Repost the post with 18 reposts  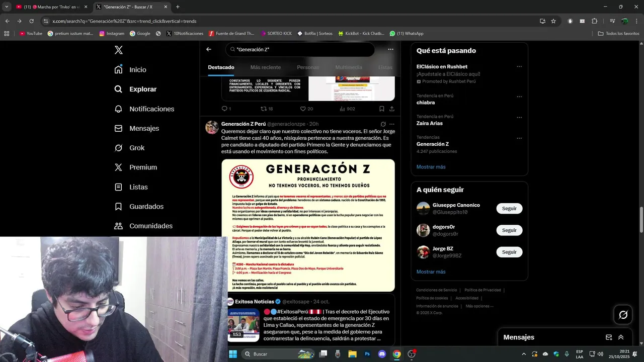(x=267, y=109)
